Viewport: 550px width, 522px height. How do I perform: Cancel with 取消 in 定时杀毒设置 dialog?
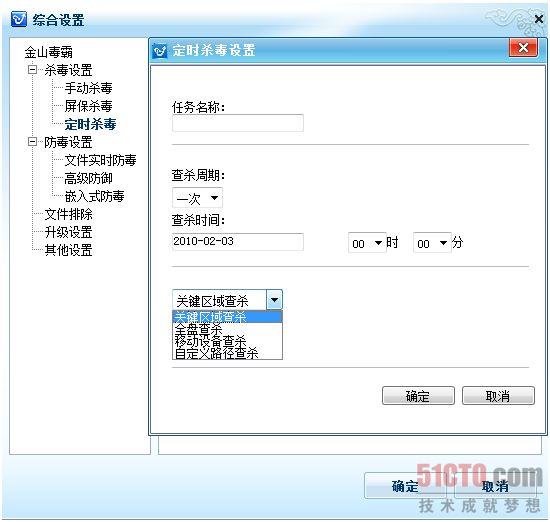pyautogui.click(x=498, y=396)
